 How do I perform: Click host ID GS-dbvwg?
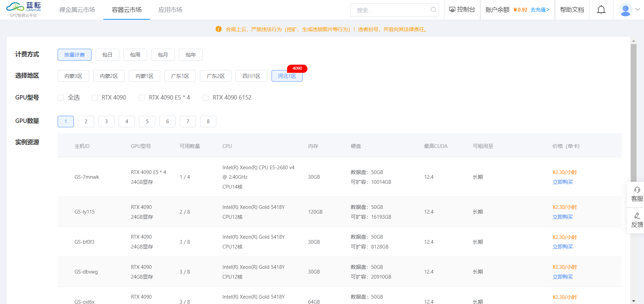point(86,272)
